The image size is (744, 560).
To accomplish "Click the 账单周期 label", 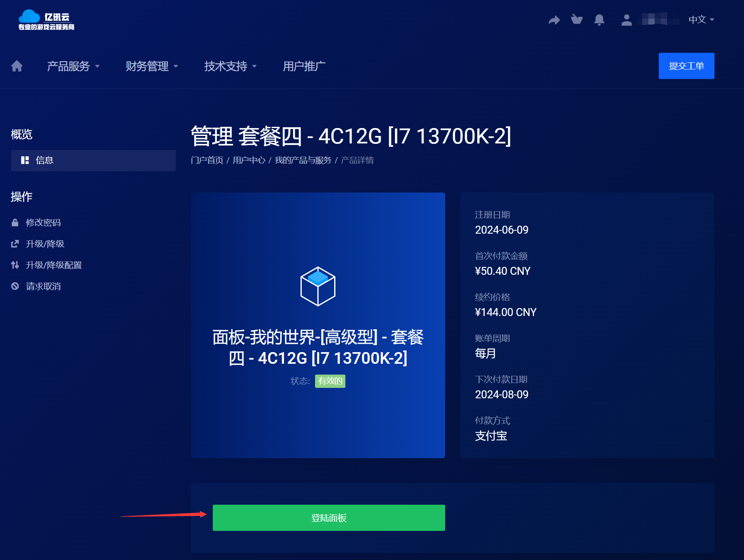I will tap(493, 338).
